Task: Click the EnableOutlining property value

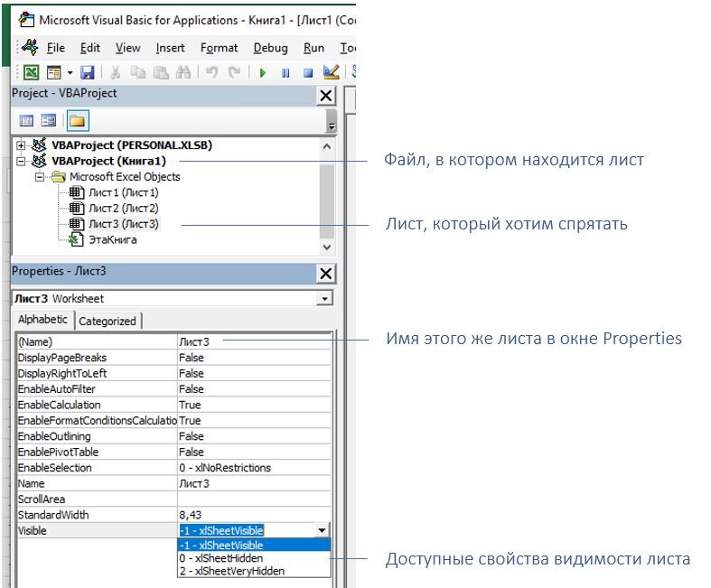Action: (x=254, y=436)
